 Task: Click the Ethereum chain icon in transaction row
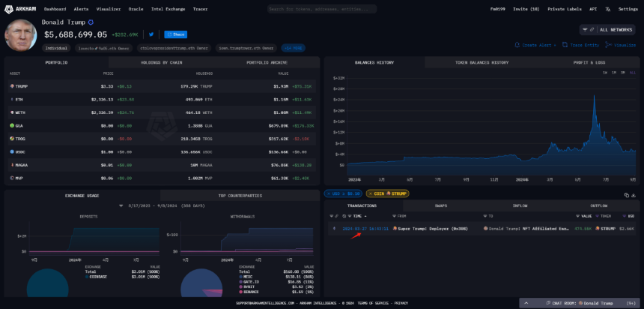[x=334, y=228]
